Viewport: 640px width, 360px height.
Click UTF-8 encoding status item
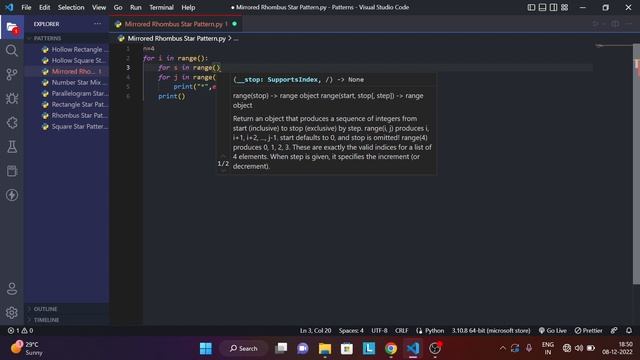[x=379, y=331]
